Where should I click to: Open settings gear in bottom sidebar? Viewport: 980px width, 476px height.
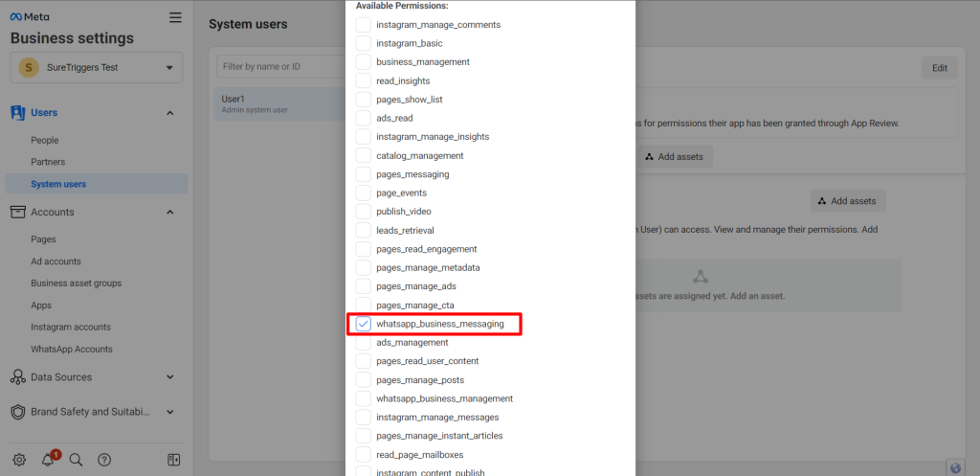(19, 460)
